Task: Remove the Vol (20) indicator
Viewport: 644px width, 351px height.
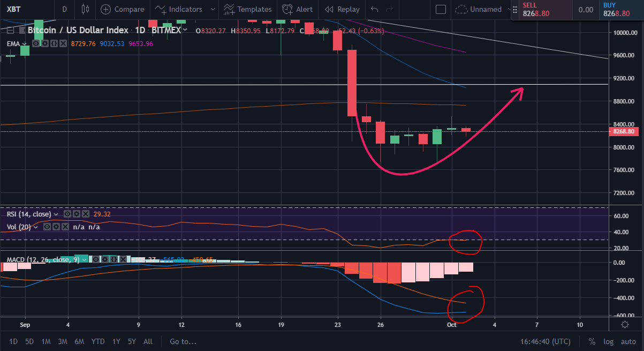Action: tap(65, 227)
